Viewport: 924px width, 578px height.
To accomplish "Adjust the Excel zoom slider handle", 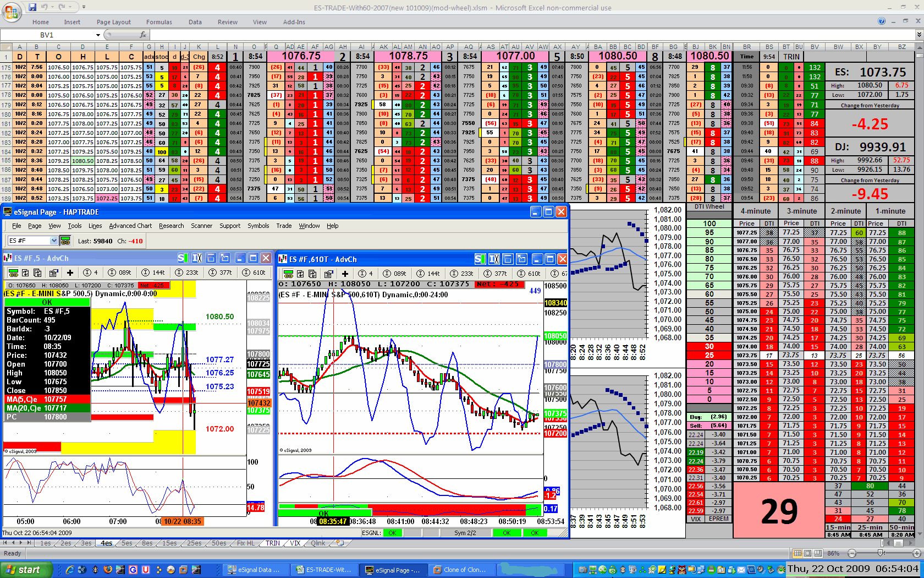I will [x=881, y=553].
